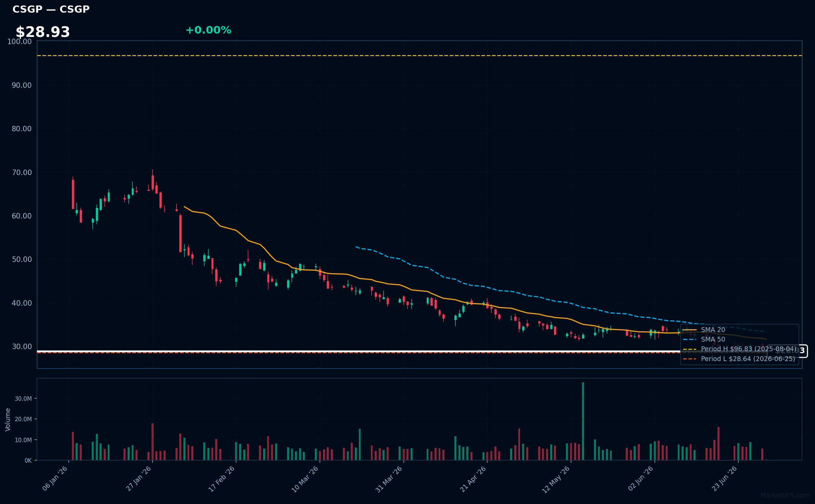Click the 80.00 price axis label

click(x=22, y=129)
